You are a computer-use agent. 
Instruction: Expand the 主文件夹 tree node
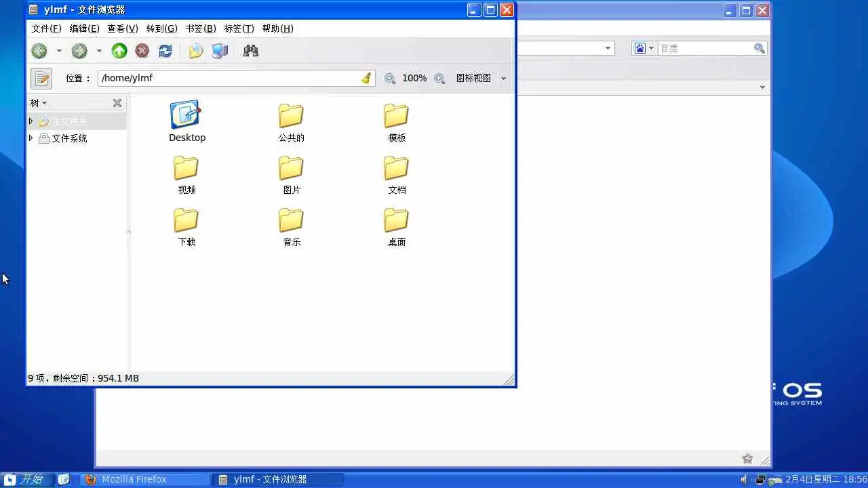(31, 121)
